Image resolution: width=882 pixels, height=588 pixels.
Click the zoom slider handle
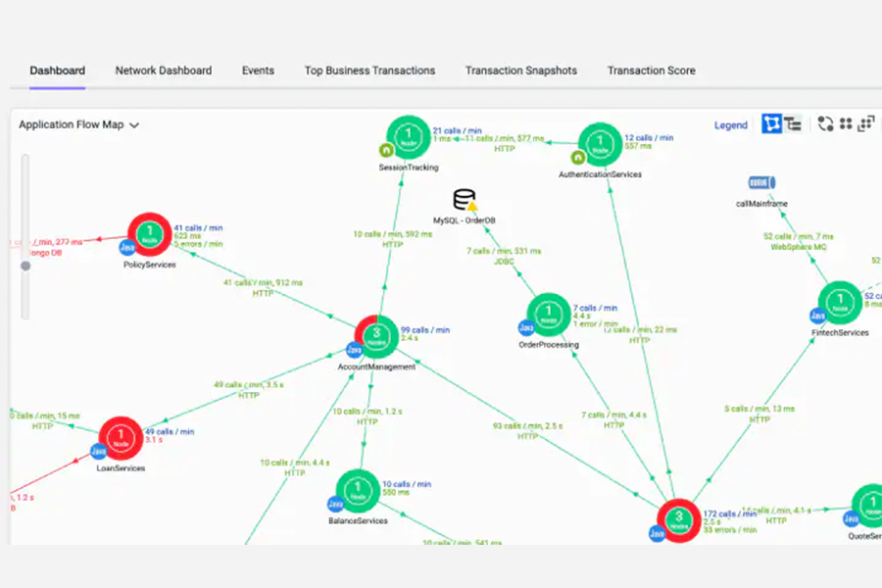[x=25, y=265]
